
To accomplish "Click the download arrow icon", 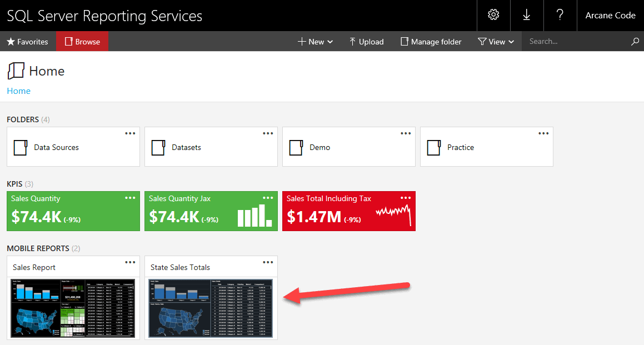I will coord(527,15).
